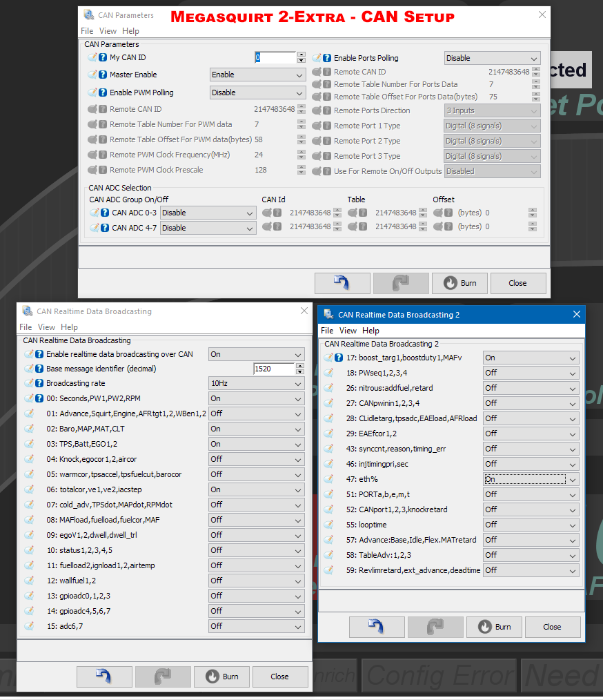Click help icon beside Enable realtime data broadcasting
Viewport: 603px width, 700px height.
pyautogui.click(x=39, y=354)
